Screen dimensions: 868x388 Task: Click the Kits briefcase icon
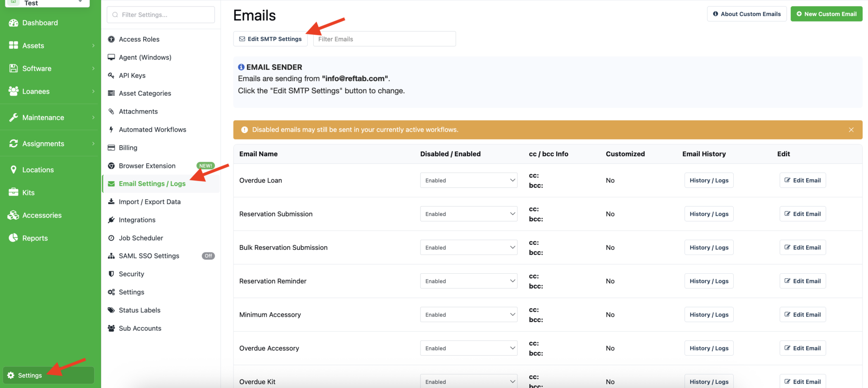14,192
